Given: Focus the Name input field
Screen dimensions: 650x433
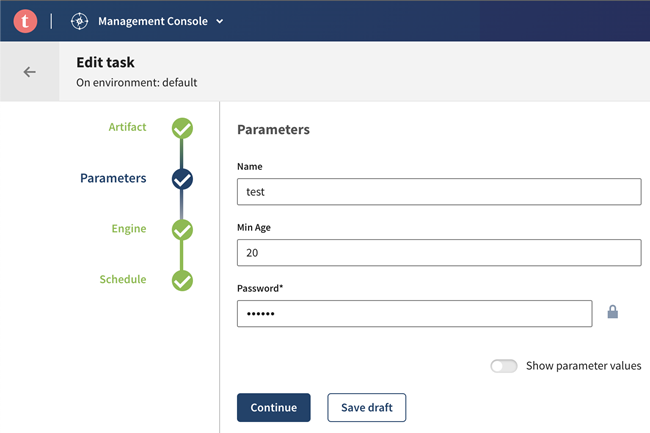Looking at the screenshot, I should click(x=438, y=192).
